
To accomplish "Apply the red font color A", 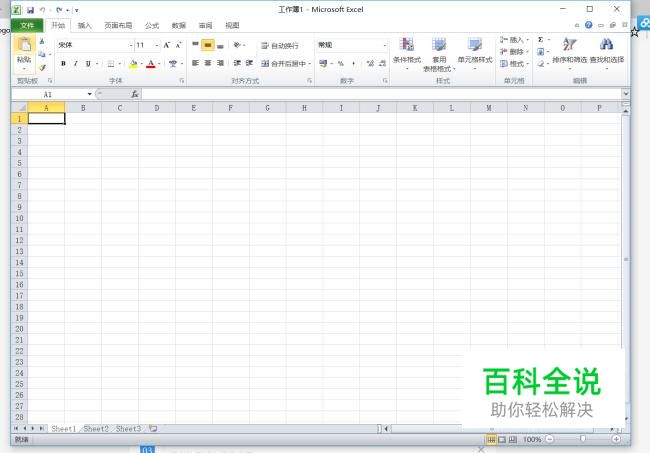I will [x=151, y=63].
